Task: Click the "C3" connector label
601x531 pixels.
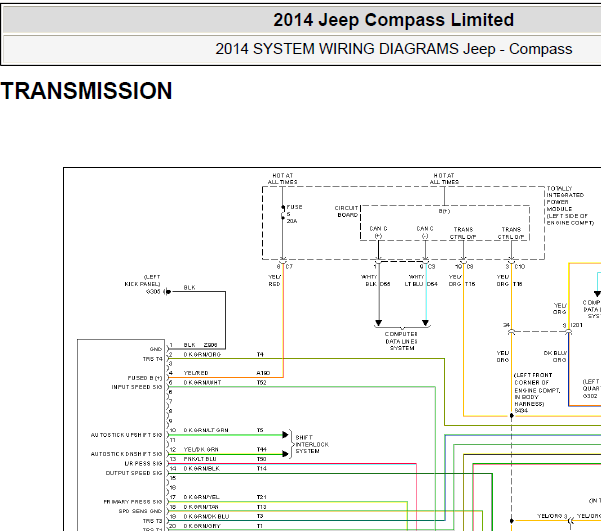Action: pyautogui.click(x=432, y=266)
